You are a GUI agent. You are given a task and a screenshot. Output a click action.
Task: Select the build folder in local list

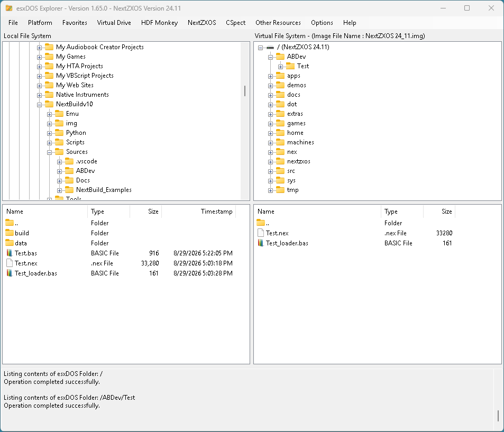pyautogui.click(x=22, y=233)
